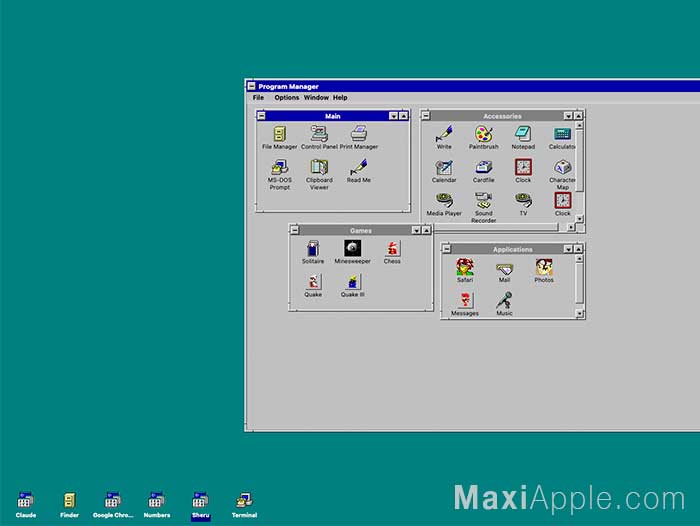Viewport: 700px width, 526px height.
Task: Open the Games group control menu box
Action: click(x=295, y=230)
